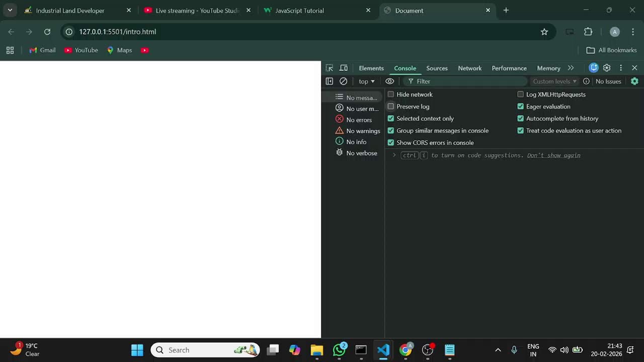Uncheck Treat code evaluation as user action

[x=521, y=130]
